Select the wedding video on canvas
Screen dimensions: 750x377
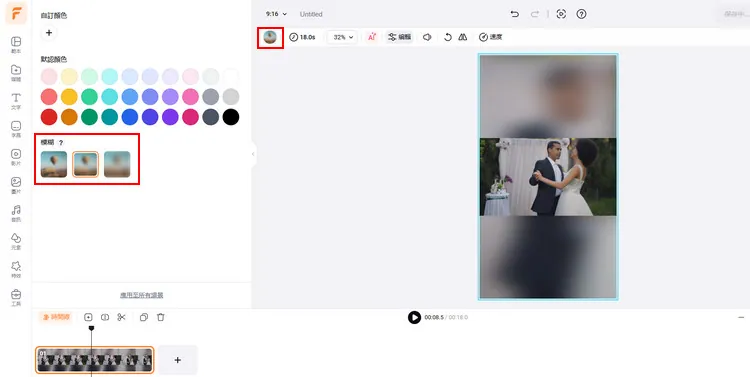click(x=548, y=177)
